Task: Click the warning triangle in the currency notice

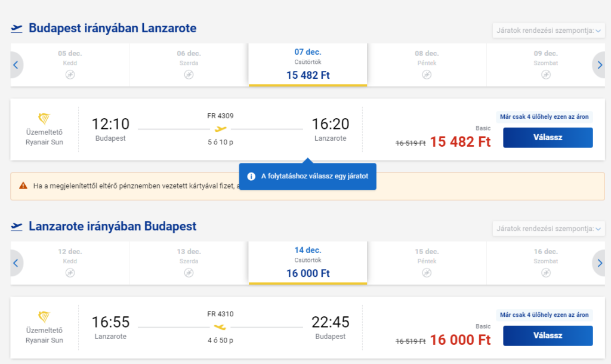Action: [23, 186]
